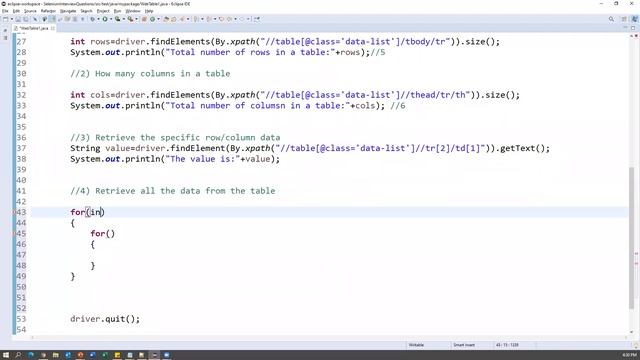
Task: Open the Windows Start menu
Action: (6, 355)
